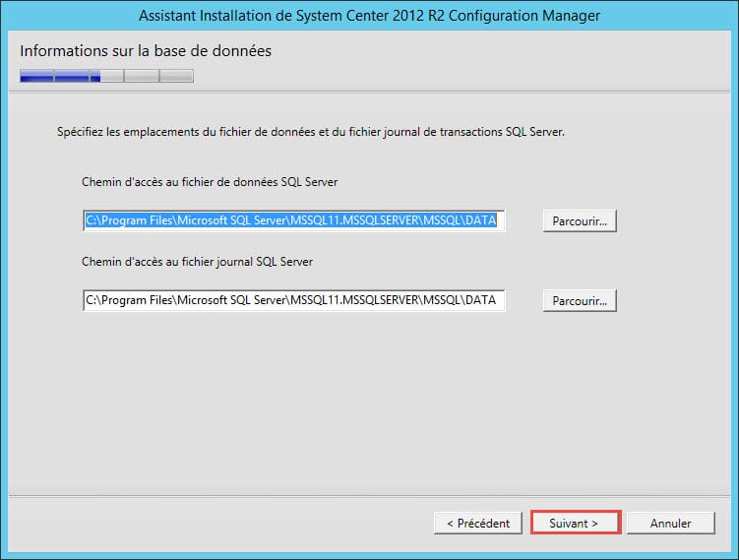Viewport: 739px width, 560px height.
Task: Click the 'Informations sur la base de données' heading
Action: [x=146, y=50]
